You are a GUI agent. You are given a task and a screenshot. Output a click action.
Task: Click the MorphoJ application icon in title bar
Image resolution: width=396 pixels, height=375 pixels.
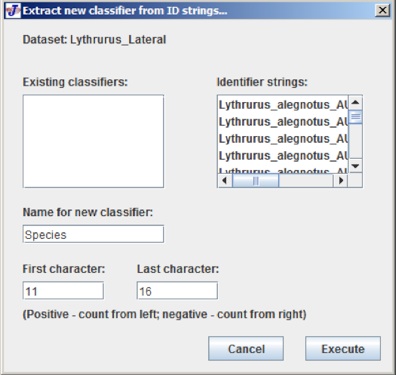[x=13, y=11]
